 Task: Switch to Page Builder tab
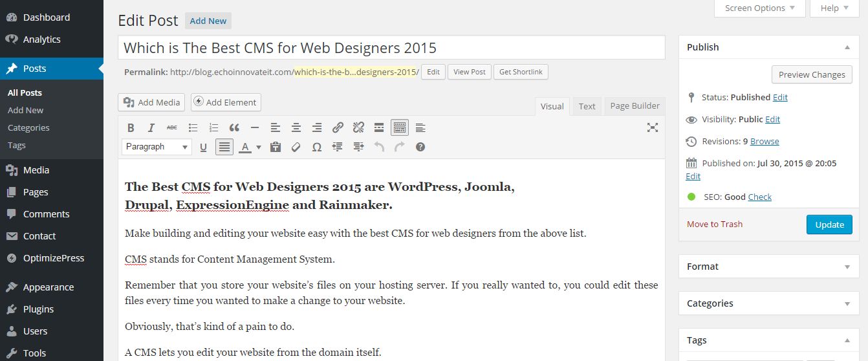coord(635,106)
